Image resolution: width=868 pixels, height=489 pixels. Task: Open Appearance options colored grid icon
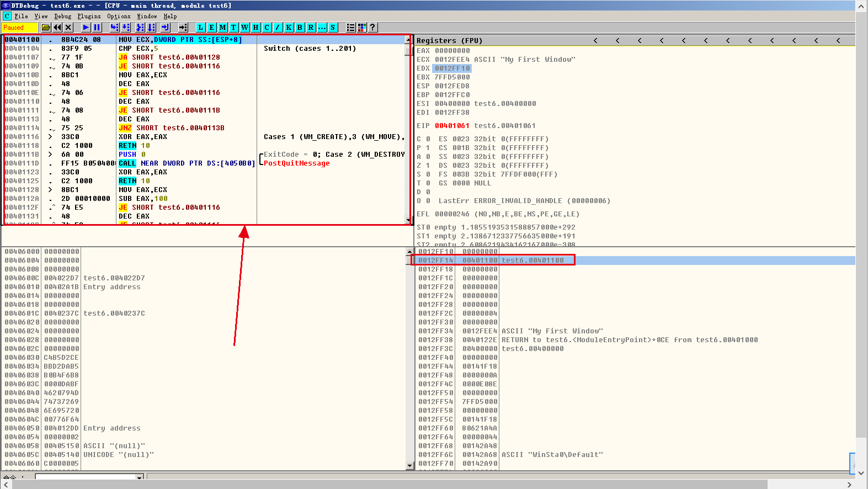(362, 27)
